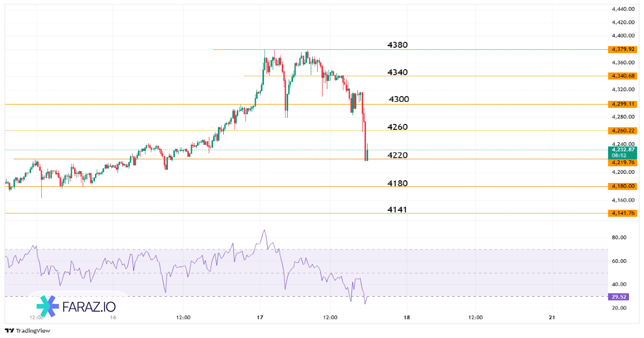Click the FARAZ.IO logo symbol
Screen dimensions: 644x338
coord(48,306)
